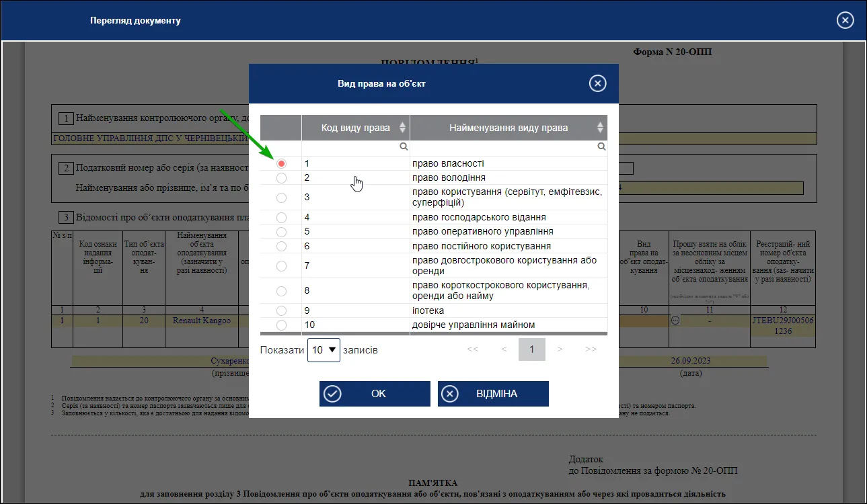The width and height of the screenshot is (867, 504).
Task: Go to next page with '>' arrow
Action: click(x=560, y=349)
